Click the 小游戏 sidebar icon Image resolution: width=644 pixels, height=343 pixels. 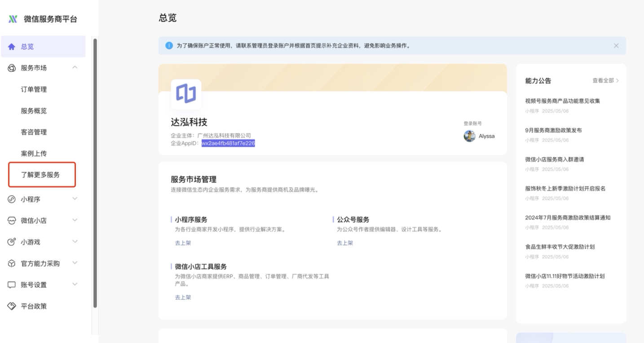coord(12,242)
